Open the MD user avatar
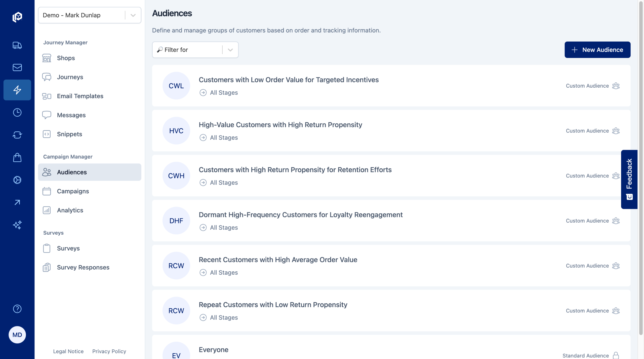 coord(17,335)
